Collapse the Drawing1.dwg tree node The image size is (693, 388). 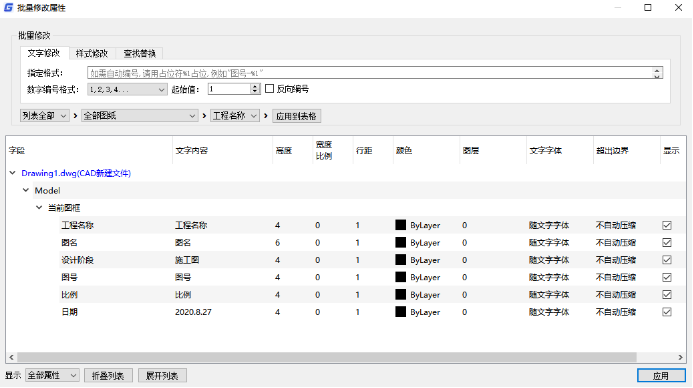tap(12, 173)
